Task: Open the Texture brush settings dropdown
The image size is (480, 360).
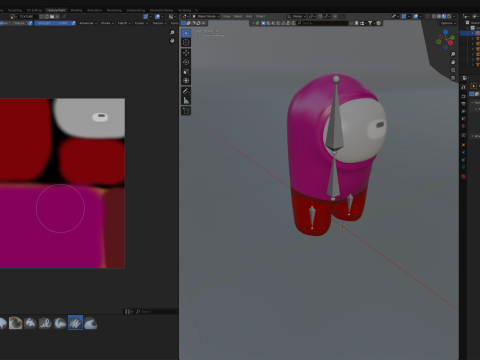Action: click(159, 23)
